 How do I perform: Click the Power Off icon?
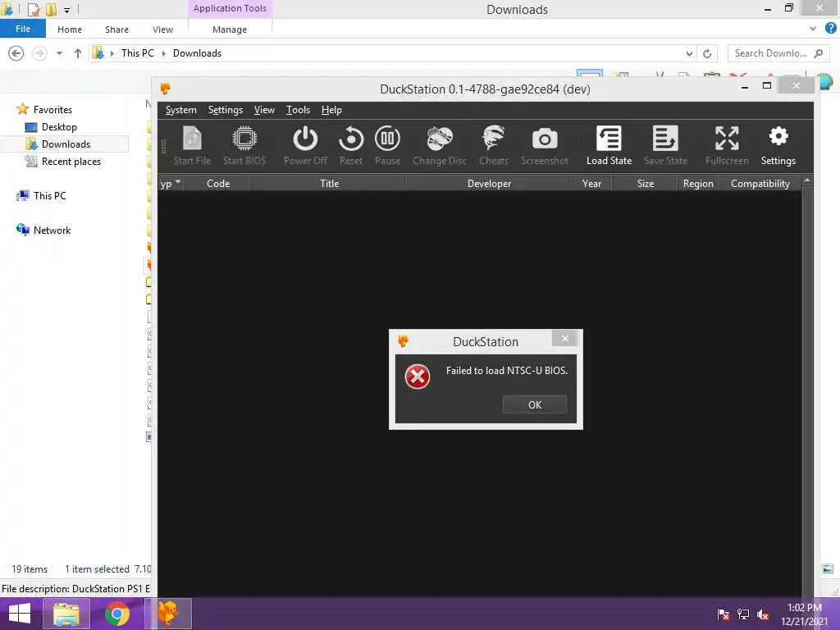click(305, 145)
